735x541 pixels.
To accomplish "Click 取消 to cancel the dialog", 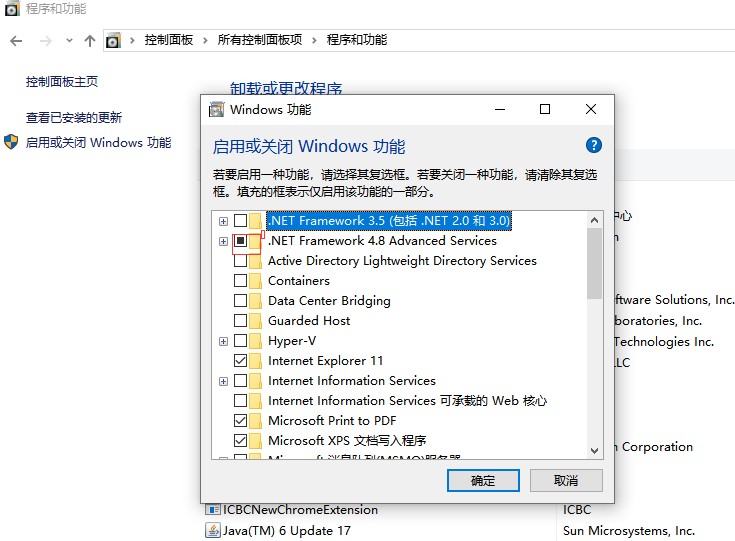I will tap(566, 481).
